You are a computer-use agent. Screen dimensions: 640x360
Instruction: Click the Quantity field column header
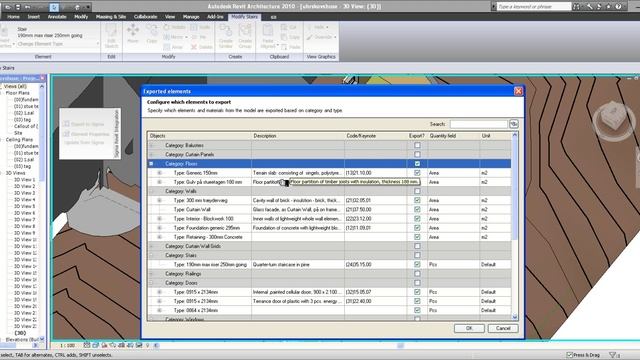pos(453,136)
